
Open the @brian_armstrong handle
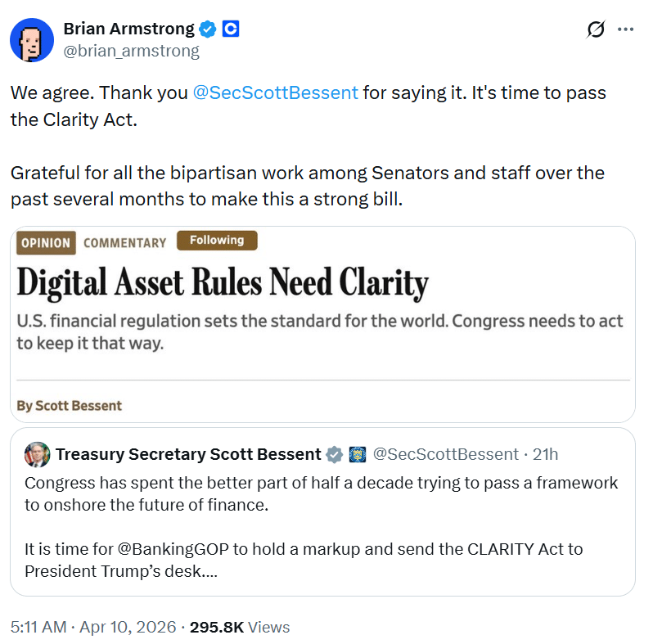(x=131, y=51)
